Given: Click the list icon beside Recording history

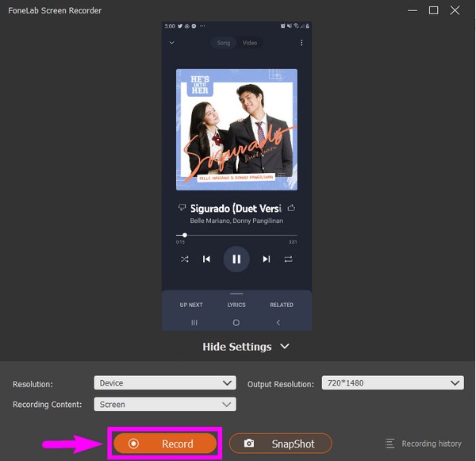Looking at the screenshot, I should coord(390,444).
